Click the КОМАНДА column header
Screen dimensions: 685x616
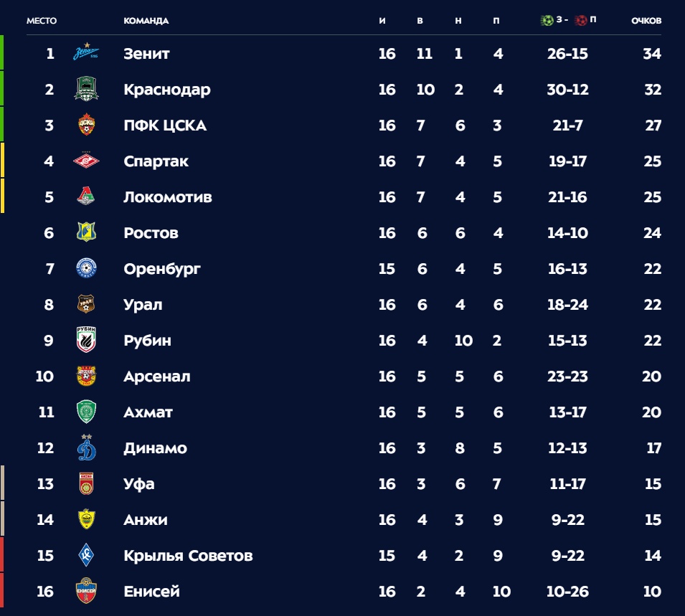(x=146, y=21)
